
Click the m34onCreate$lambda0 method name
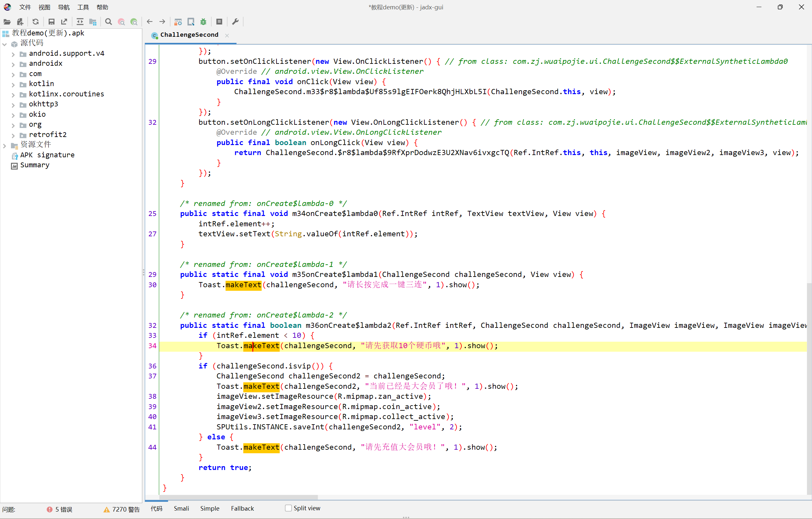(335, 213)
